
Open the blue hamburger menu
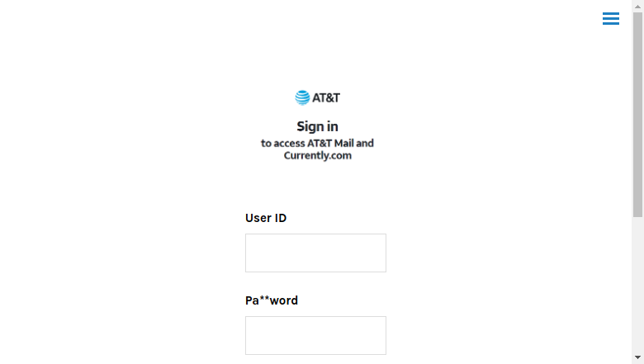(x=611, y=18)
